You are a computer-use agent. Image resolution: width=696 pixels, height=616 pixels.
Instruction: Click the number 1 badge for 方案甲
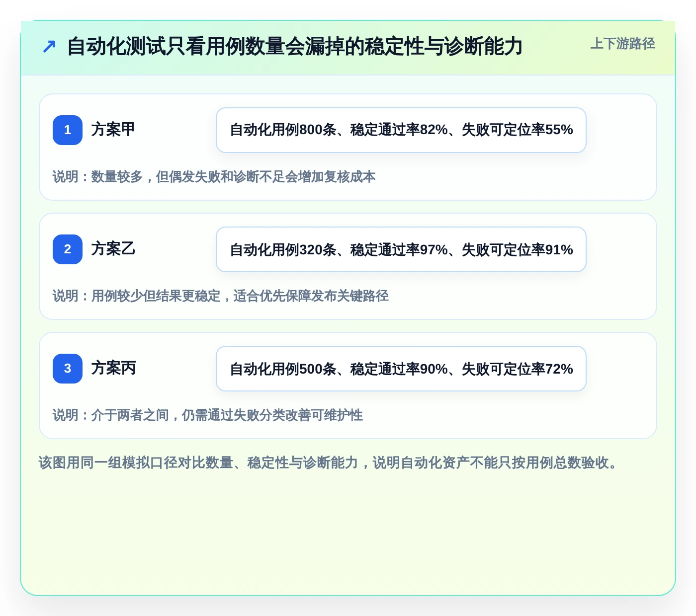pos(68,130)
